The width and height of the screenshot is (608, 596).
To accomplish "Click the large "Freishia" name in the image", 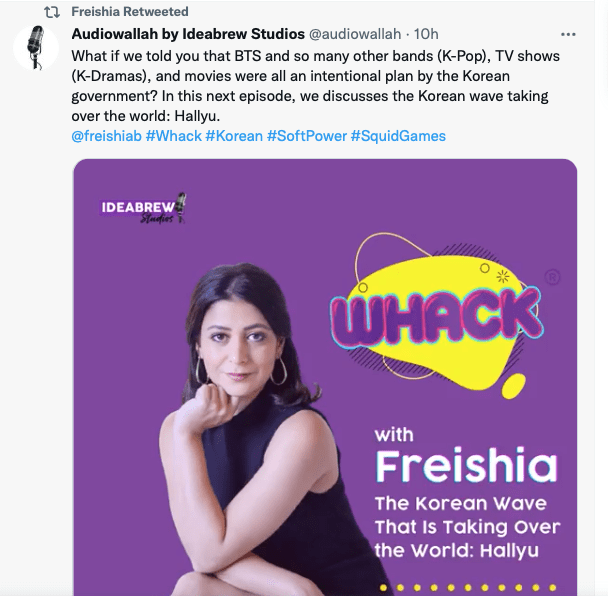I will click(465, 465).
